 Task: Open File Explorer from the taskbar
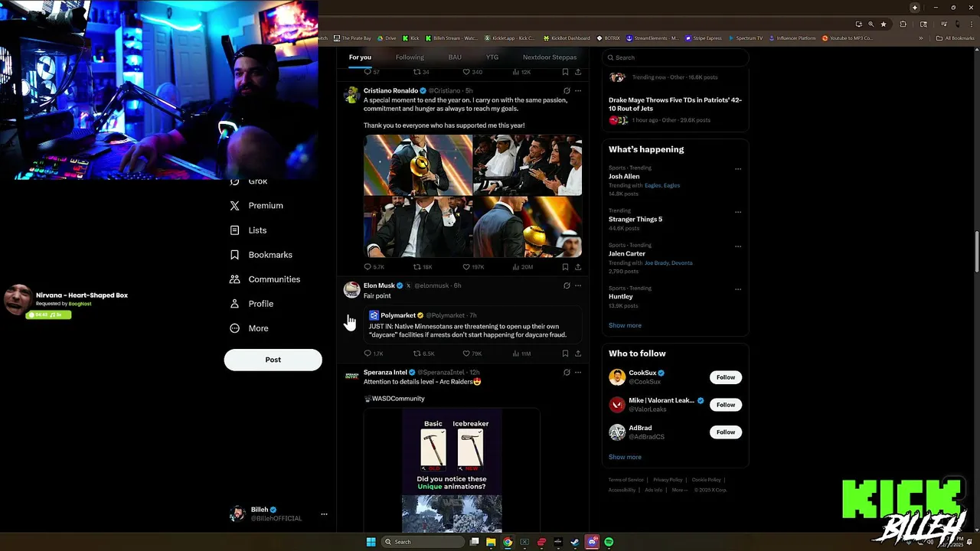[491, 542]
